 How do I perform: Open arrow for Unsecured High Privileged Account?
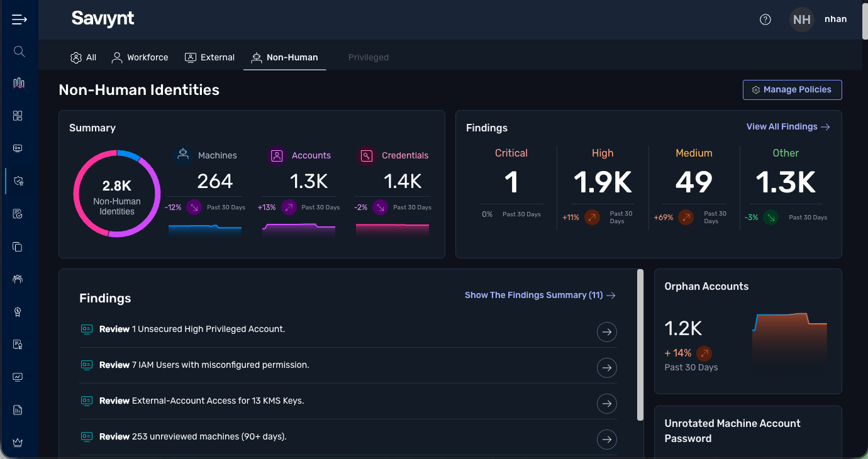point(606,331)
